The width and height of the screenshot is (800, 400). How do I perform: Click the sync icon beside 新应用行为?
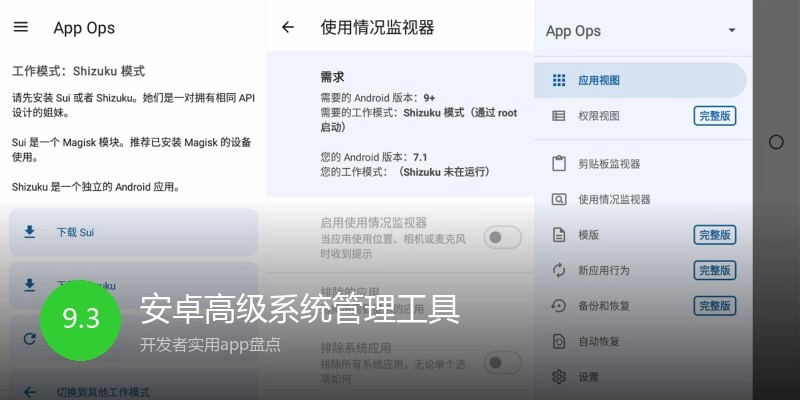pyautogui.click(x=559, y=270)
